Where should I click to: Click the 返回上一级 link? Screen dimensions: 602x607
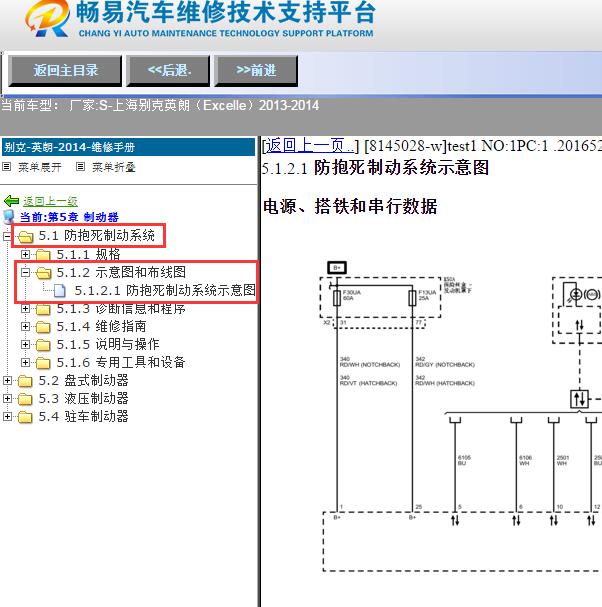[x=50, y=201]
